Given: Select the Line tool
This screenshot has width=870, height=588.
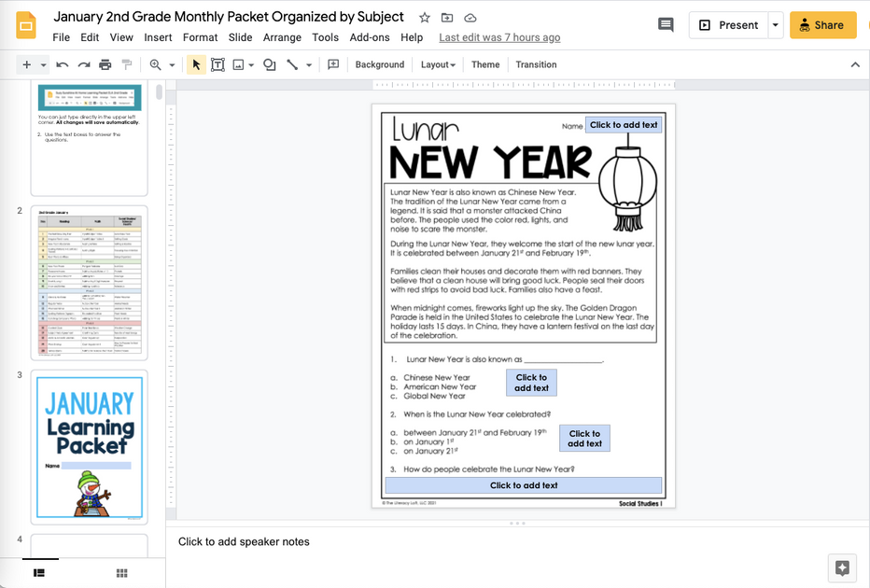Looking at the screenshot, I should tap(294, 64).
